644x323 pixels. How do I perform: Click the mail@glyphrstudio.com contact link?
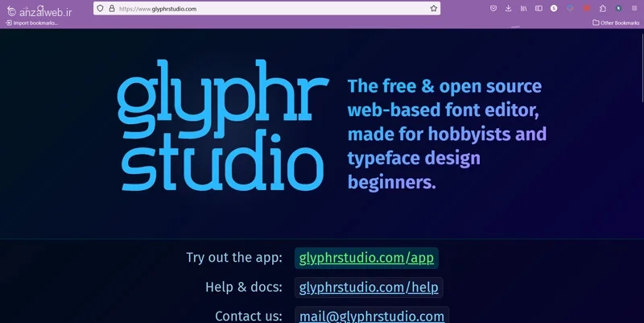pos(372,316)
